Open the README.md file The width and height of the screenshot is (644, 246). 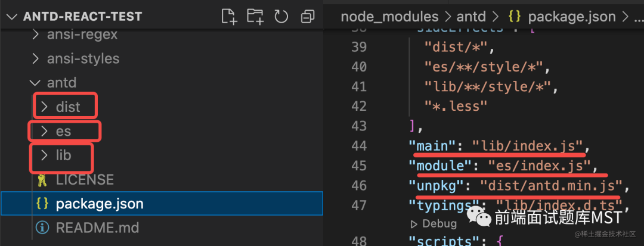97,227
